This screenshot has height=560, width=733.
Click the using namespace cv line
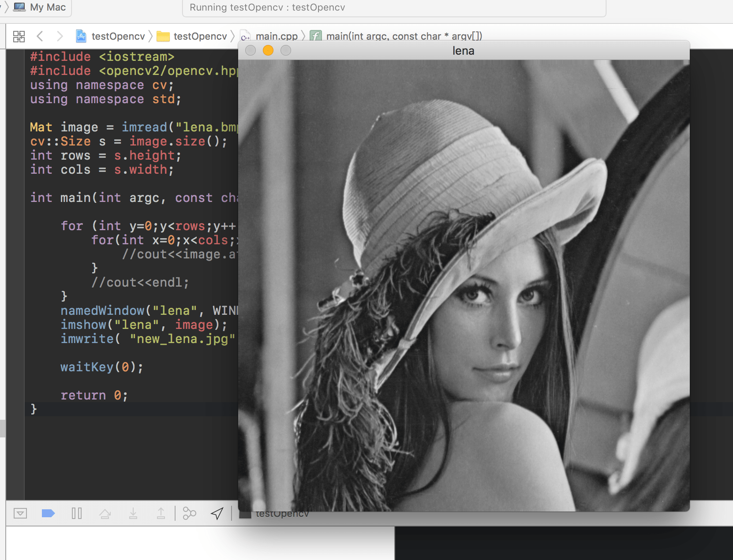[x=102, y=85]
